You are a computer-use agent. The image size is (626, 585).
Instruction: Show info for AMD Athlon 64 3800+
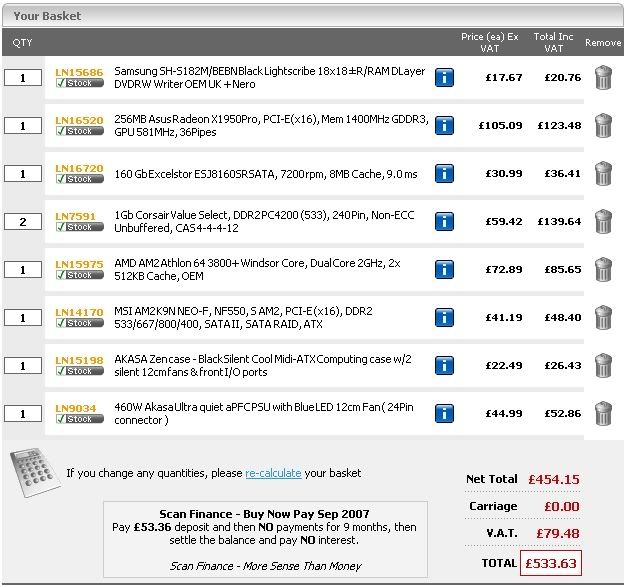tap(445, 269)
